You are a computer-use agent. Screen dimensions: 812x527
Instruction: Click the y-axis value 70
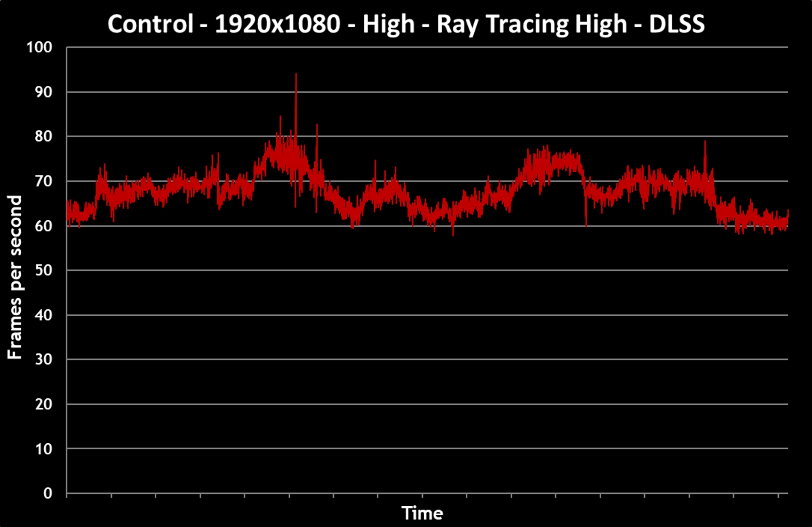coord(43,181)
